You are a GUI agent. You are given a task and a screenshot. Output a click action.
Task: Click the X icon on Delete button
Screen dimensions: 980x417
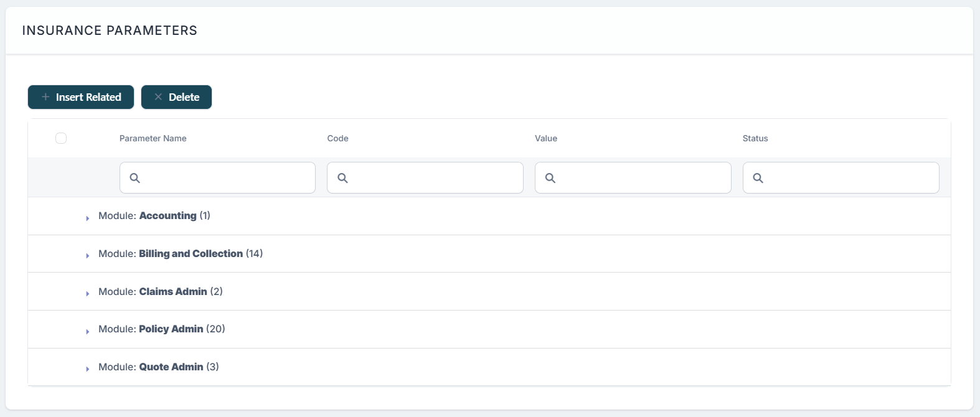point(158,97)
